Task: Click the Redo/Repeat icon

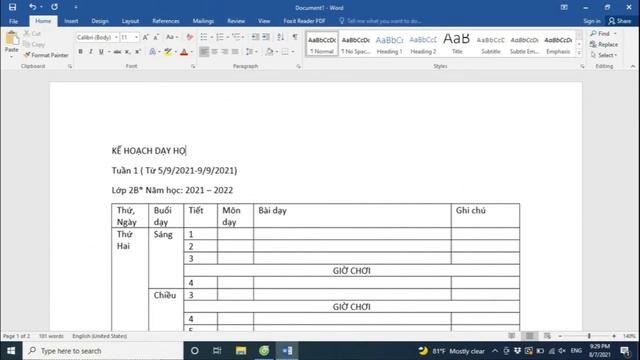Action: [54, 7]
